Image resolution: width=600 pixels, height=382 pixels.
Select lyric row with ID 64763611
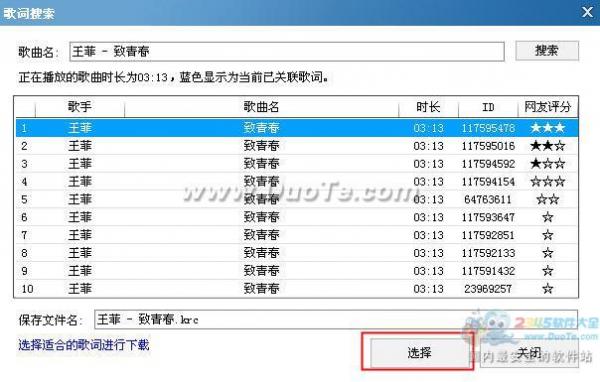297,199
